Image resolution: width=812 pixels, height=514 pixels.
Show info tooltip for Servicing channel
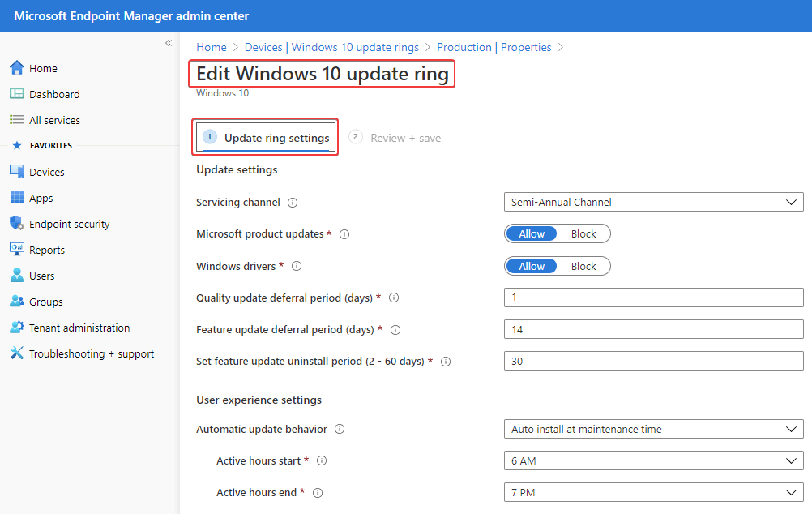click(x=293, y=203)
